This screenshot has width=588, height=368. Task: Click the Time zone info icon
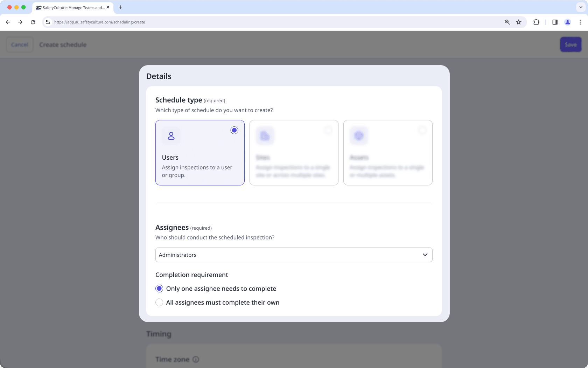tap(196, 359)
